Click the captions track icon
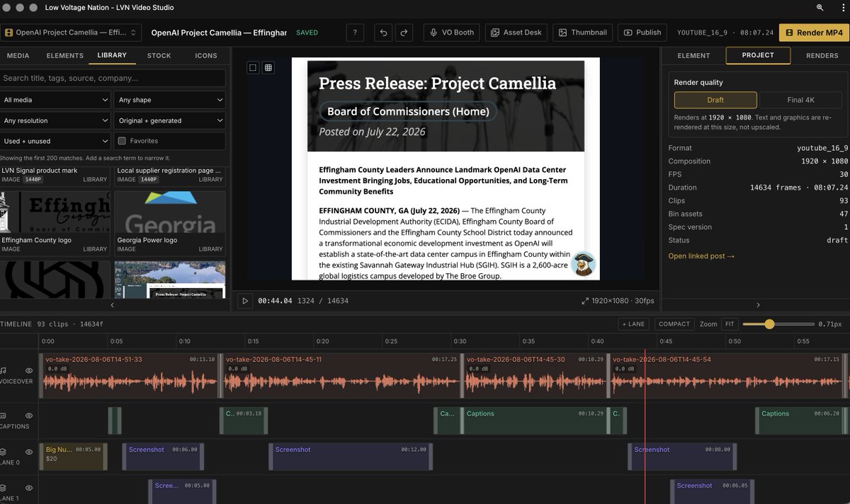 (x=4, y=416)
